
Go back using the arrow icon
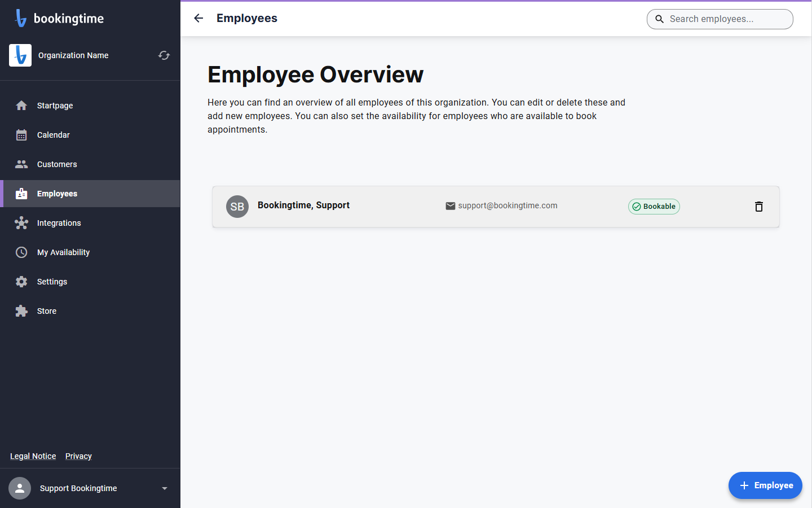pyautogui.click(x=198, y=18)
